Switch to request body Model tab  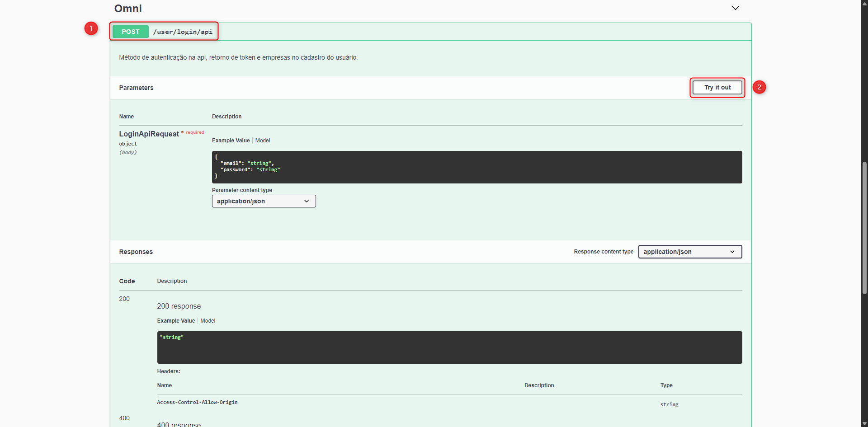pyautogui.click(x=263, y=141)
